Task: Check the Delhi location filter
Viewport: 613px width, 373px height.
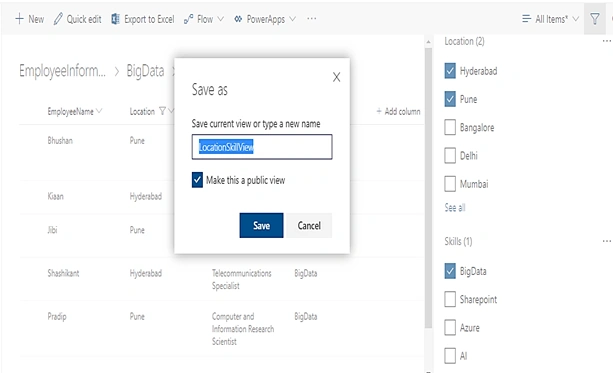Action: [450, 155]
